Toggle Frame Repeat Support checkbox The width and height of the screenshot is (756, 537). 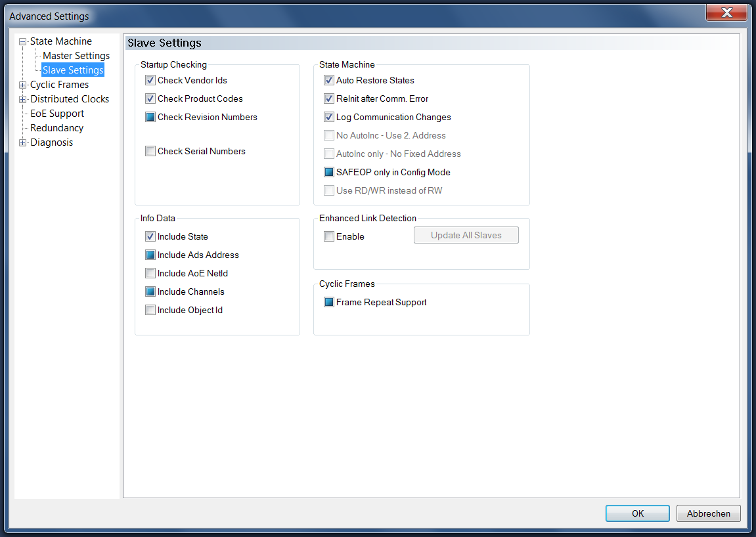(329, 302)
